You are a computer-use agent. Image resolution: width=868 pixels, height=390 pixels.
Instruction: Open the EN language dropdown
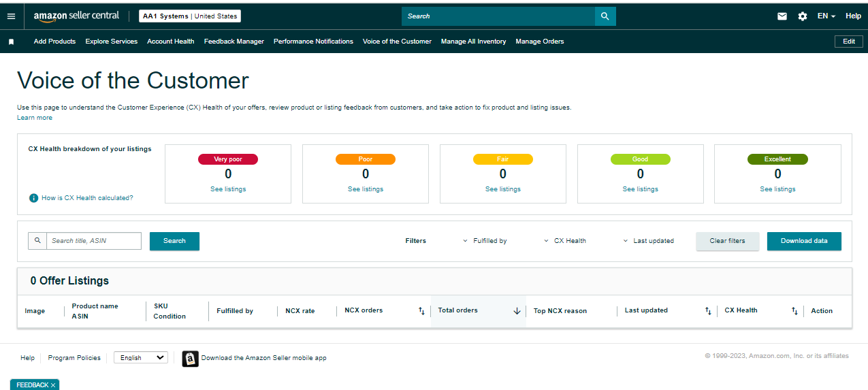click(826, 16)
